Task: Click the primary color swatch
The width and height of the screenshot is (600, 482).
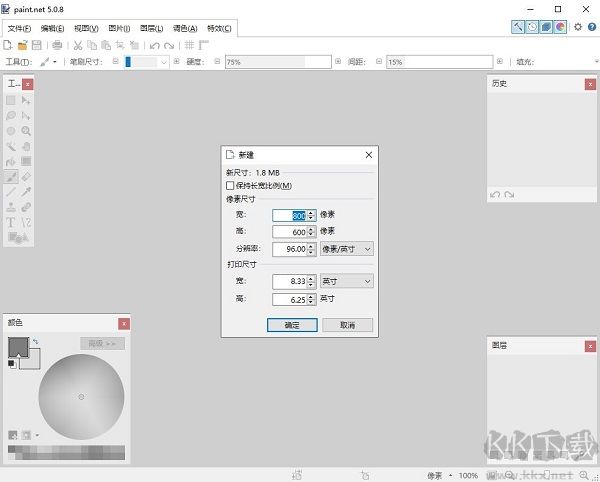Action: click(18, 347)
